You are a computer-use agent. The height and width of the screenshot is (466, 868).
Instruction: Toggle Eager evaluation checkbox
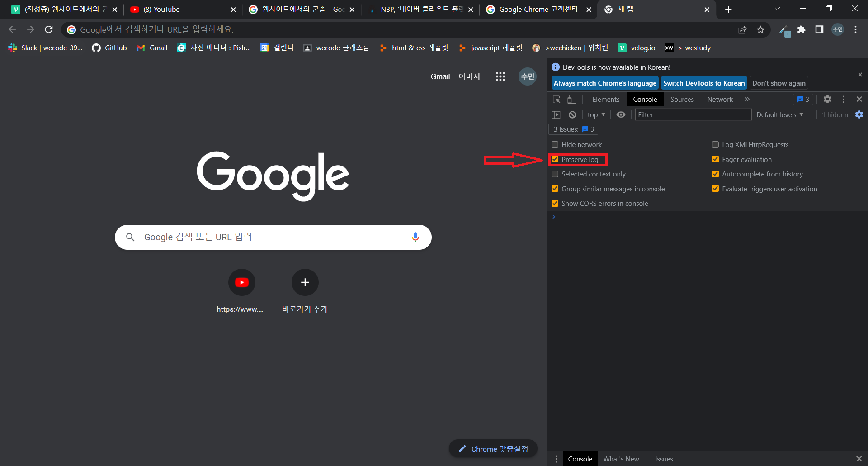pos(715,159)
